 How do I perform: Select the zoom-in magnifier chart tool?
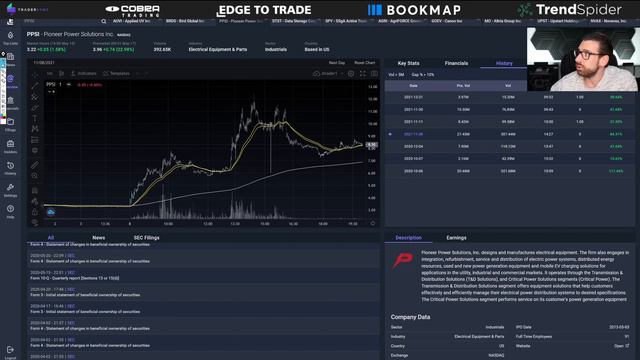pos(35,176)
